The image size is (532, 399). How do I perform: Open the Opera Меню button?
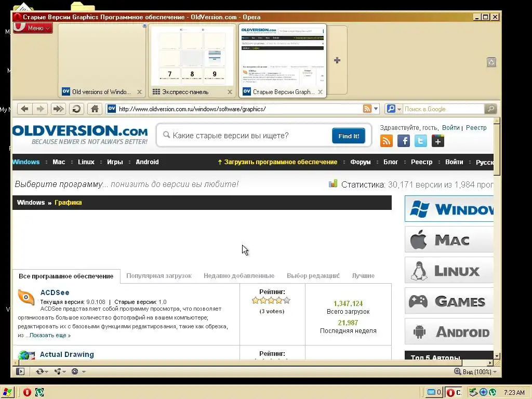(x=33, y=28)
